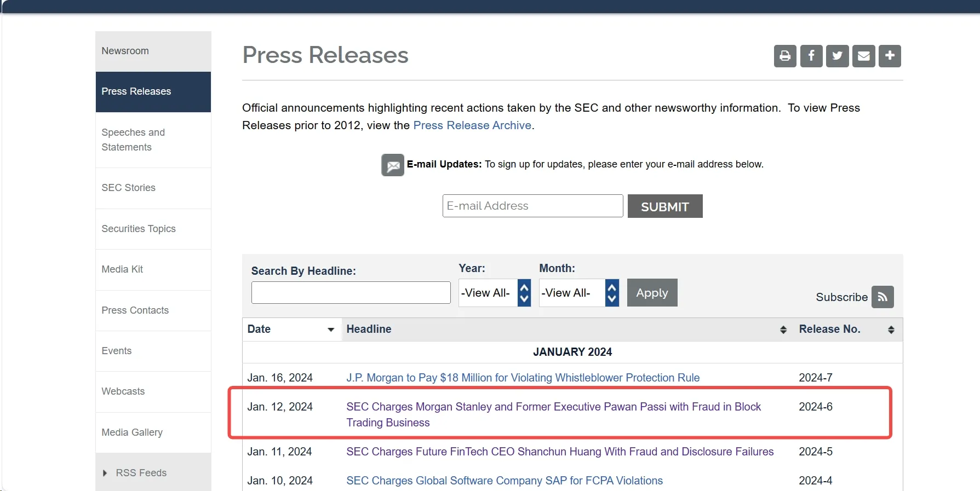
Task: Click release number 2024-7
Action: coord(816,378)
